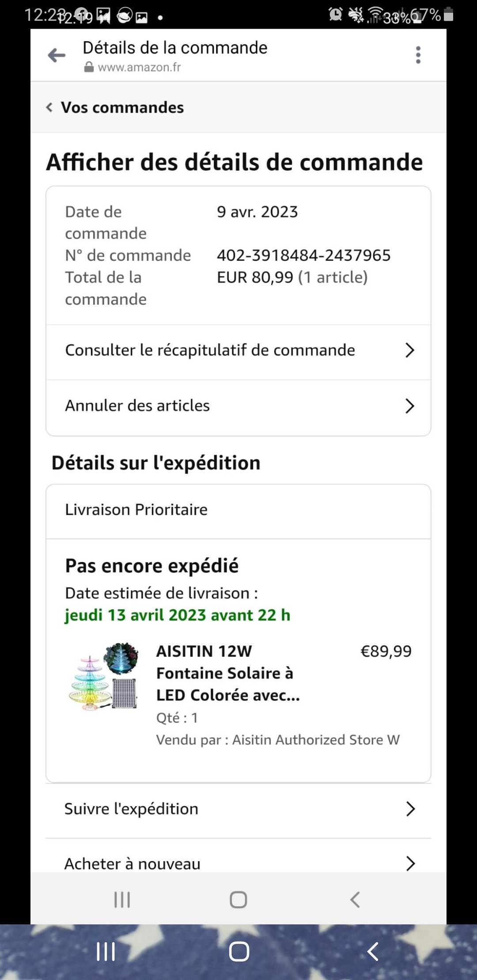
Task: Tap the back arrow in browser header
Action: pyautogui.click(x=57, y=55)
